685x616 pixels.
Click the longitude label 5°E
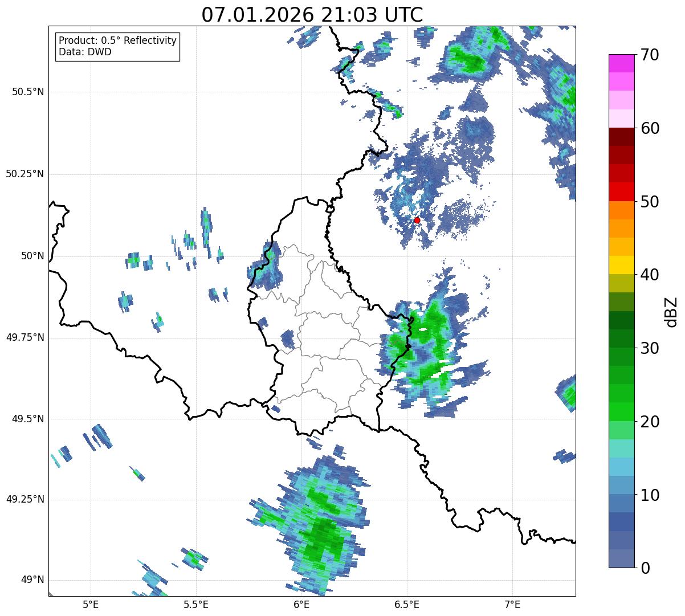tap(91, 605)
